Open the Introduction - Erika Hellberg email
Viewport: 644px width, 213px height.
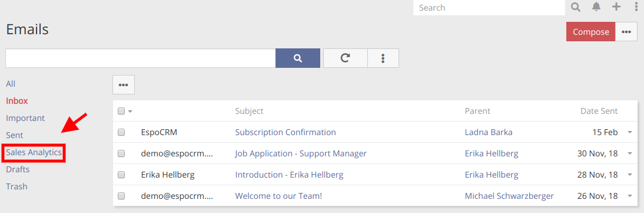tap(289, 175)
